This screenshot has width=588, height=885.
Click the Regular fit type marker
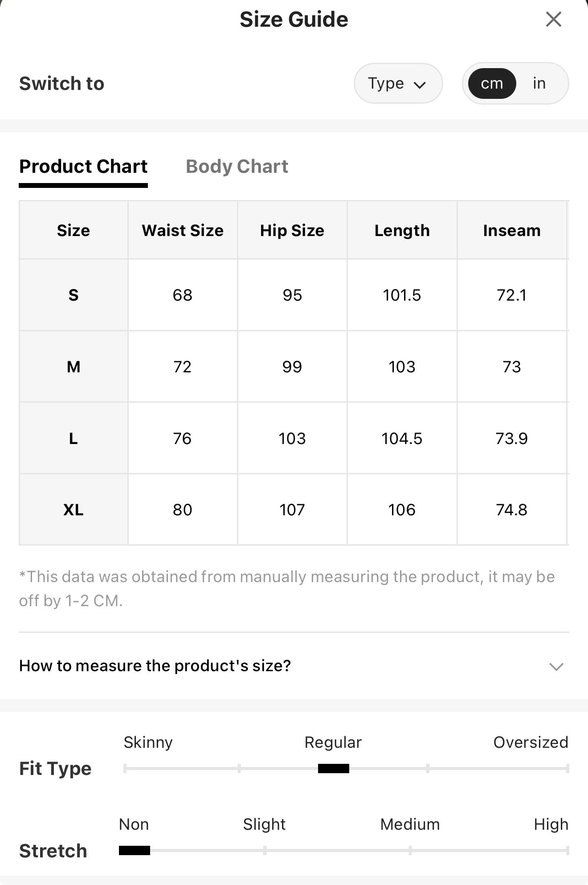click(x=334, y=768)
